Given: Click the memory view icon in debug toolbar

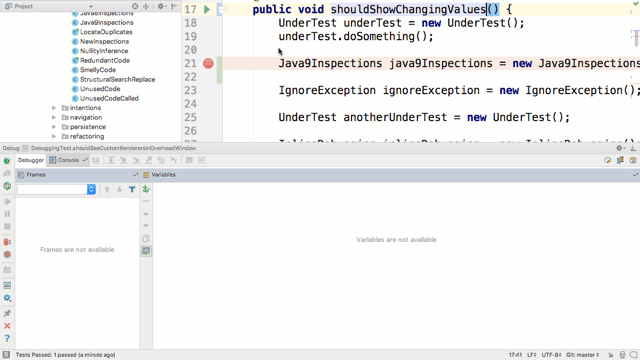Looking at the screenshot, I should point(620,160).
